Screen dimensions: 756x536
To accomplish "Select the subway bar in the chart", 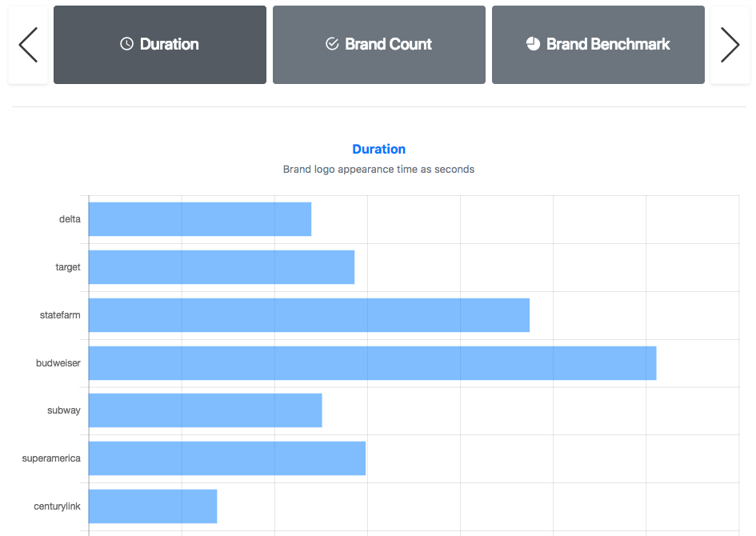I will pyautogui.click(x=206, y=410).
